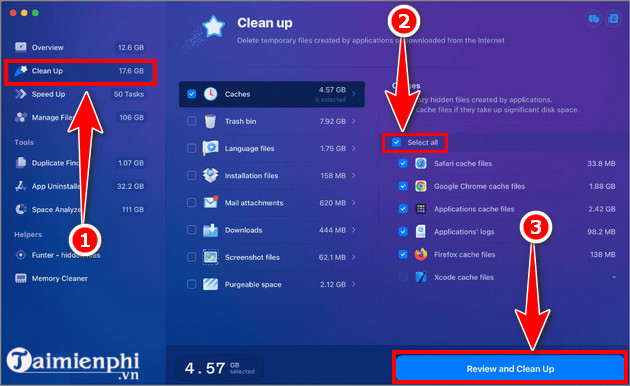Click the Mail attachments envelope icon
Viewport: 630px width, 386px height.
(211, 202)
